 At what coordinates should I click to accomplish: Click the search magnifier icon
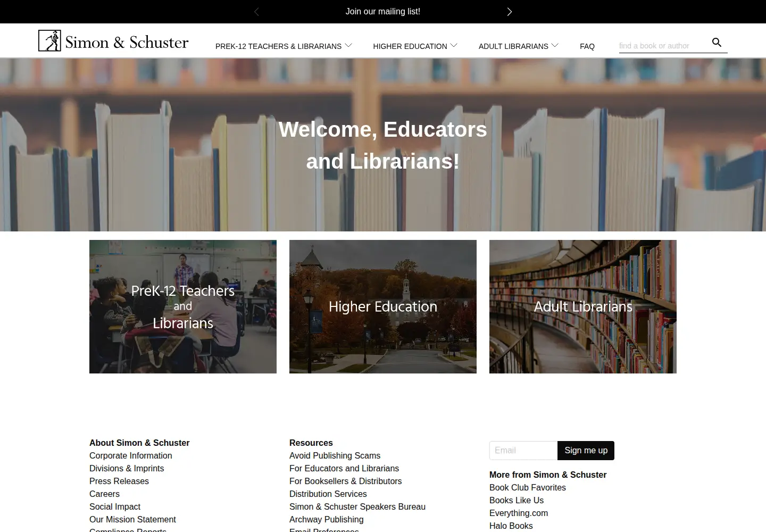[x=717, y=43]
